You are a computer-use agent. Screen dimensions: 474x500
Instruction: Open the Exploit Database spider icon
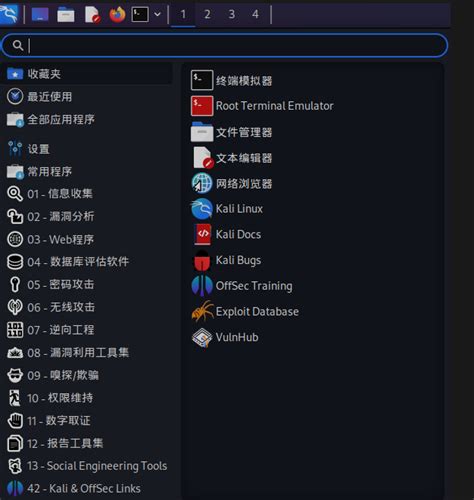202,311
